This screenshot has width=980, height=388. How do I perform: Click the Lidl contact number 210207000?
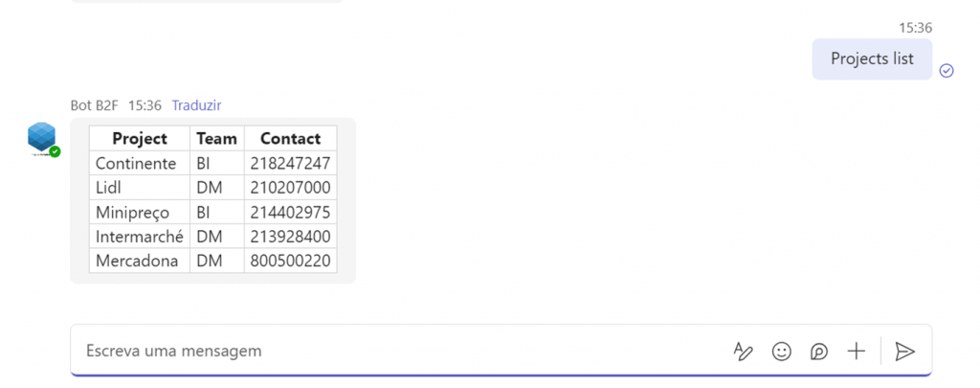(x=290, y=188)
